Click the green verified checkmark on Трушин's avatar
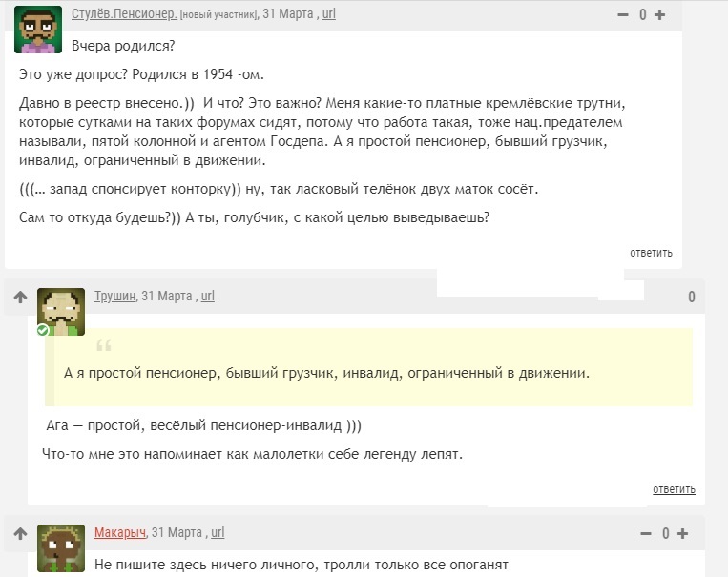 [43, 330]
